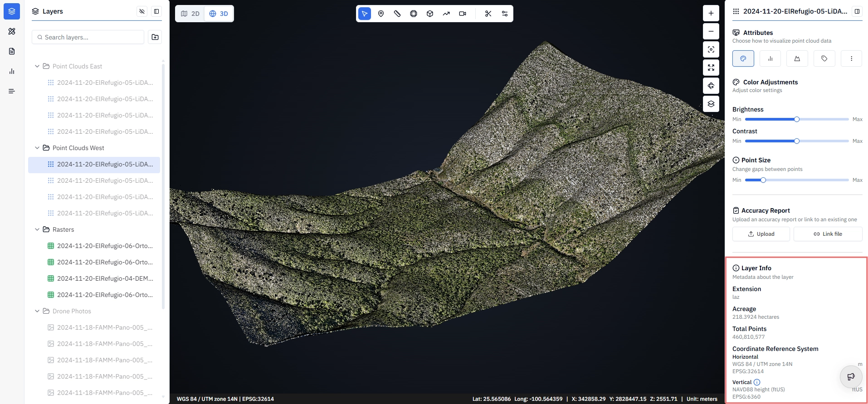Open the histogram attribute tab icon
This screenshot has width=868, height=404.
pos(770,58)
